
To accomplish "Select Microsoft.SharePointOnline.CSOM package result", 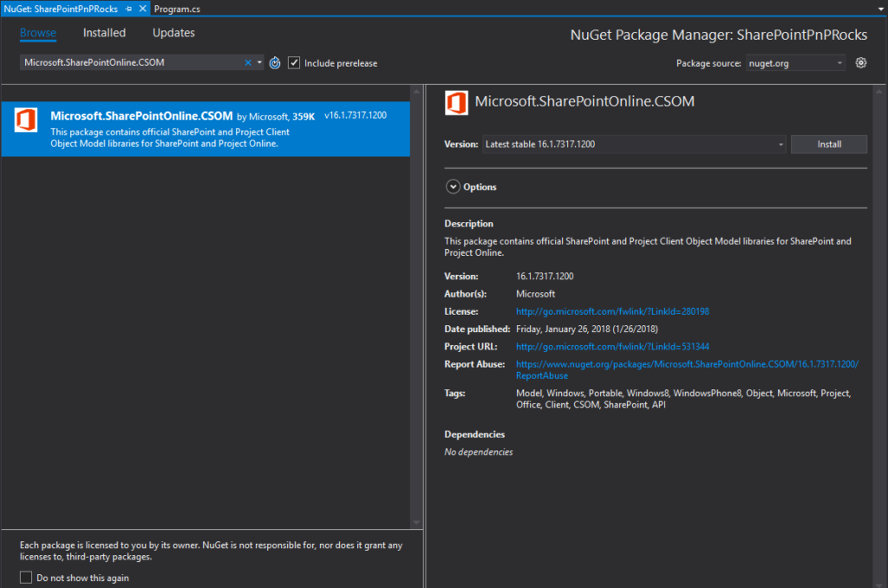I will (x=206, y=128).
